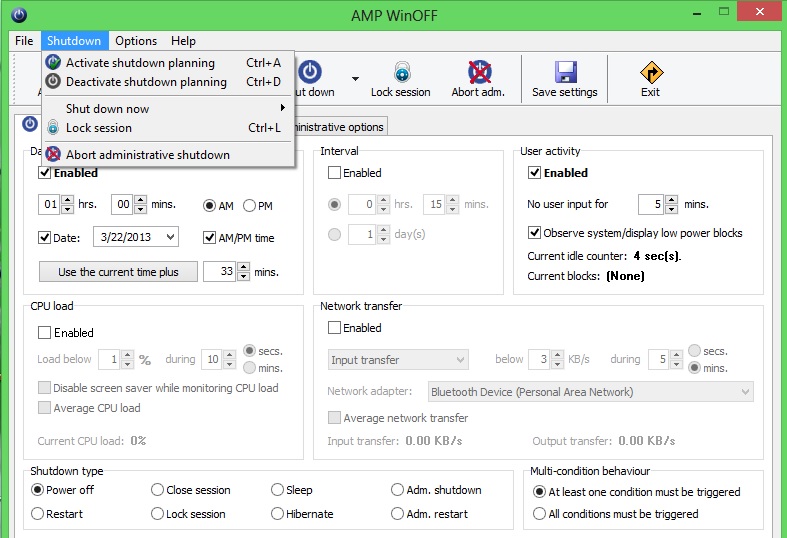Choose Activate shutdown planning menu entry
Viewport: 787px width, 538px height.
pos(168,63)
